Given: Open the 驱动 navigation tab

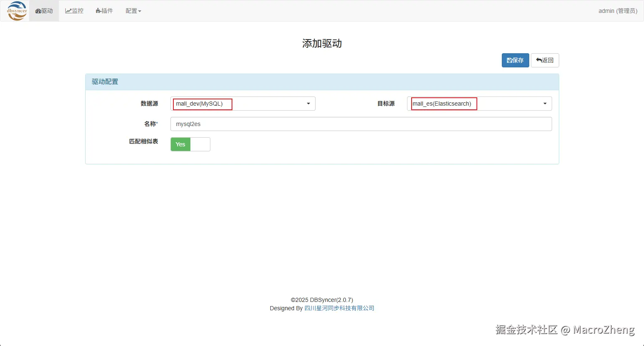Looking at the screenshot, I should tap(44, 11).
